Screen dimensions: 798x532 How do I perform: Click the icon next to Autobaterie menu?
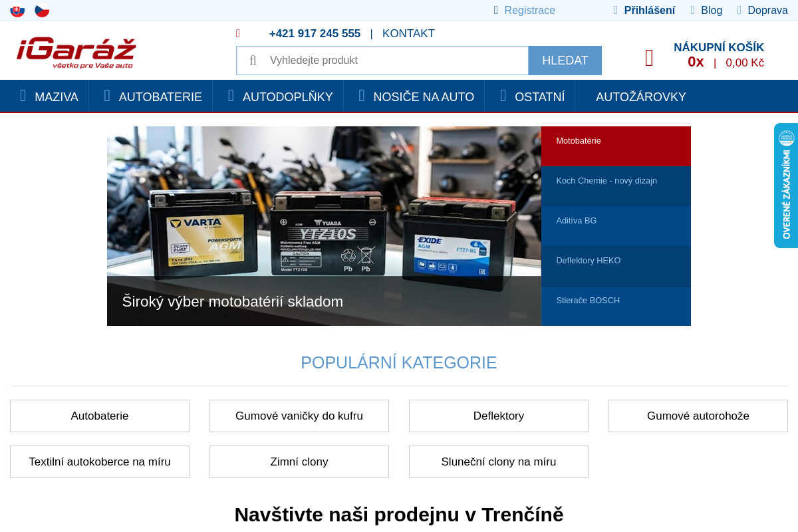click(107, 96)
